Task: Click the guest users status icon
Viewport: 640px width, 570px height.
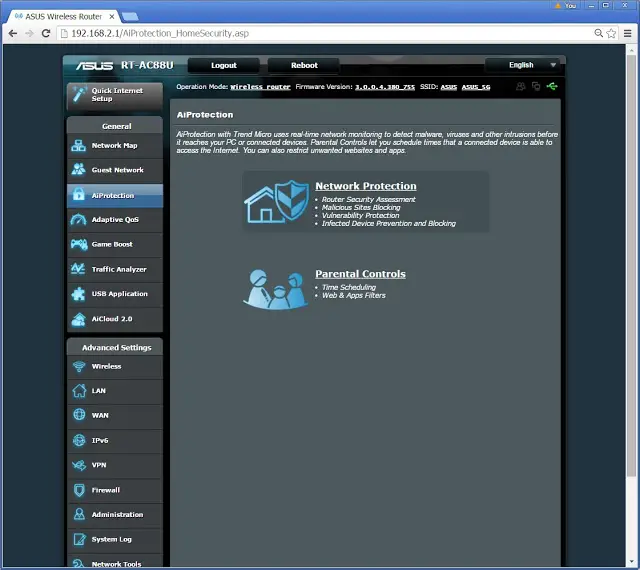Action: [x=520, y=86]
